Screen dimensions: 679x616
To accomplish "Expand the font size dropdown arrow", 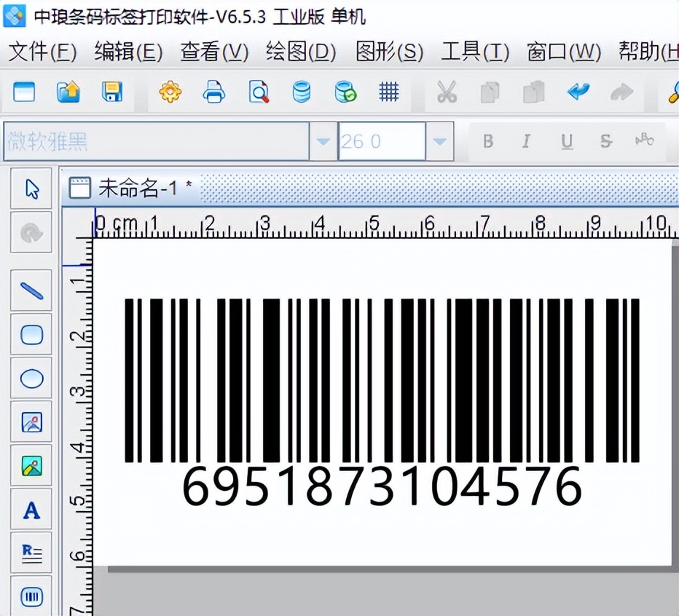I will click(439, 141).
